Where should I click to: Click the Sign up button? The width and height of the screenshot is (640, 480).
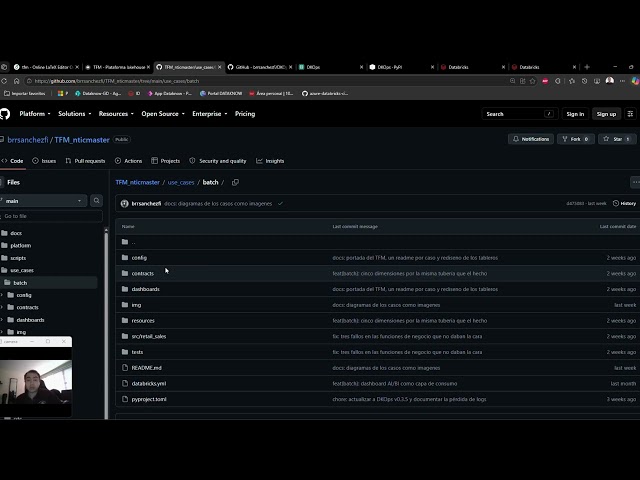[606, 114]
